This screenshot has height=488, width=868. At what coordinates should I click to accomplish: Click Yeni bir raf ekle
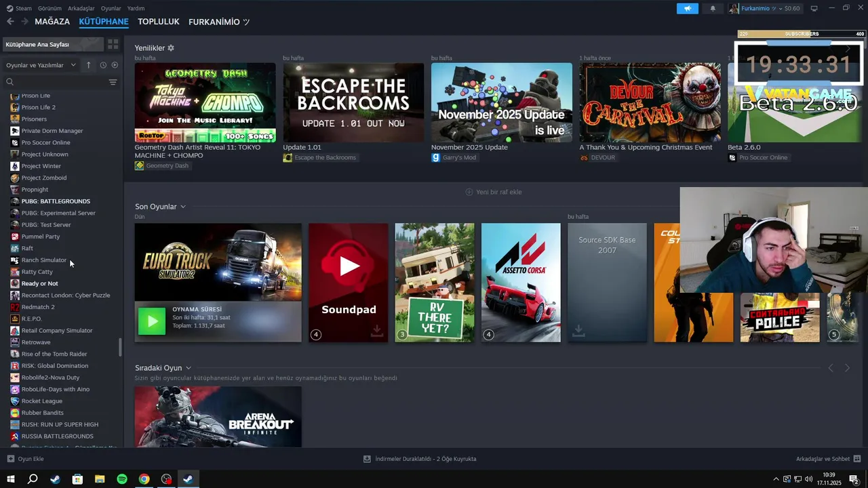[494, 192]
